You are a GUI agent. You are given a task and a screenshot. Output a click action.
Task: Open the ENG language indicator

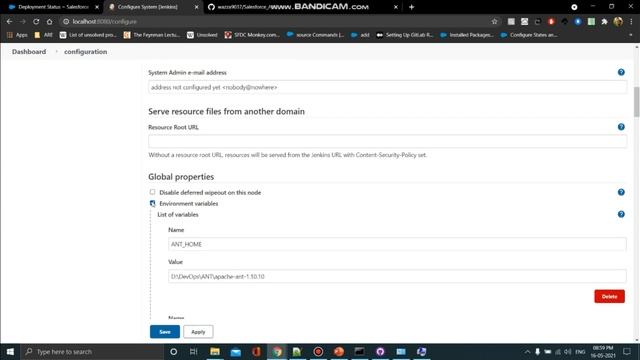[x=580, y=351]
